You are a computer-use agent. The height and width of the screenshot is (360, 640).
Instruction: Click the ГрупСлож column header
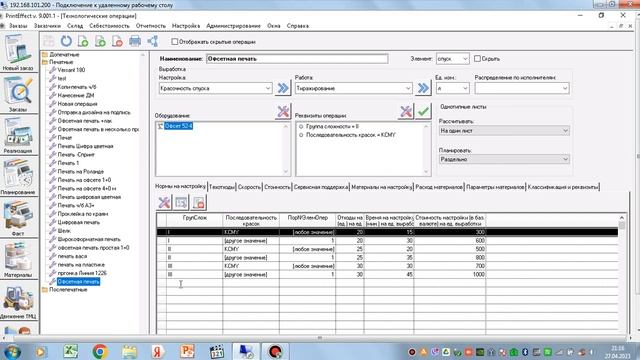[195, 220]
